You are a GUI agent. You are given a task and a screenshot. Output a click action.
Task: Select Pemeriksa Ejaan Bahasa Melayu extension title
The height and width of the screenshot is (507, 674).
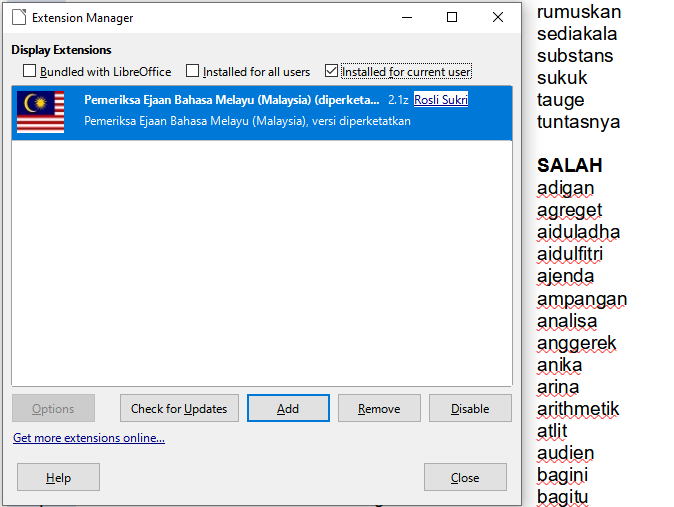tap(232, 100)
